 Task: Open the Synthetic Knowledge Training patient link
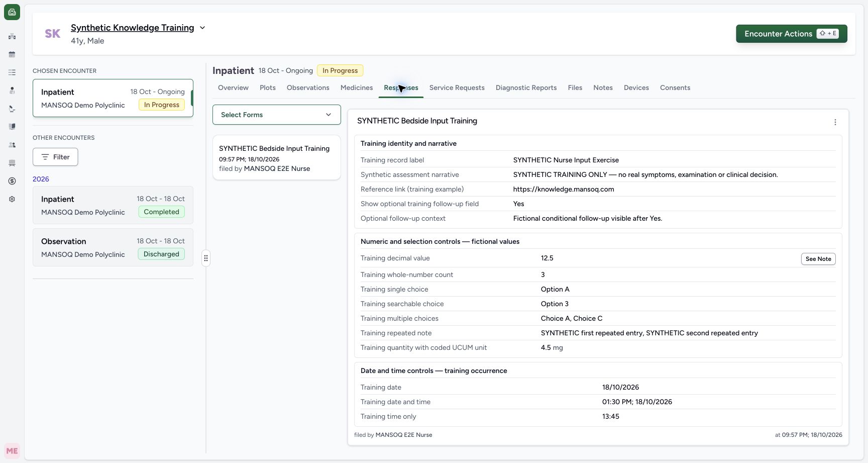pos(133,28)
